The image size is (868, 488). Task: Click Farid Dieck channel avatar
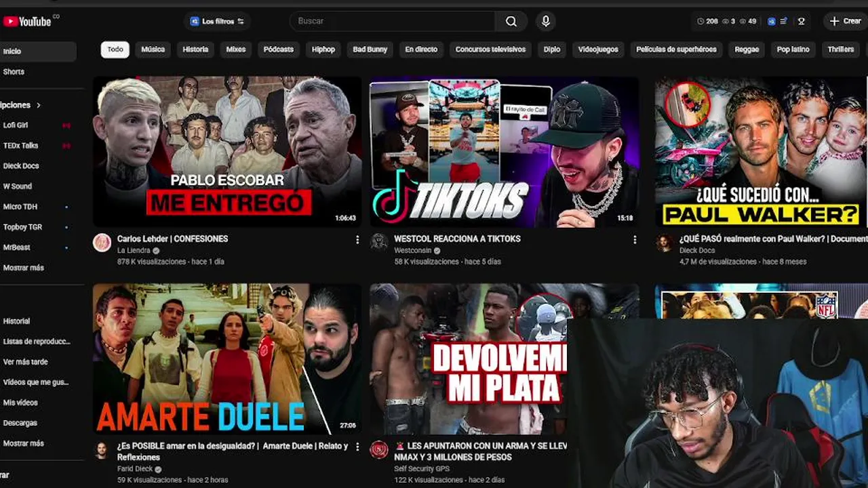(102, 450)
